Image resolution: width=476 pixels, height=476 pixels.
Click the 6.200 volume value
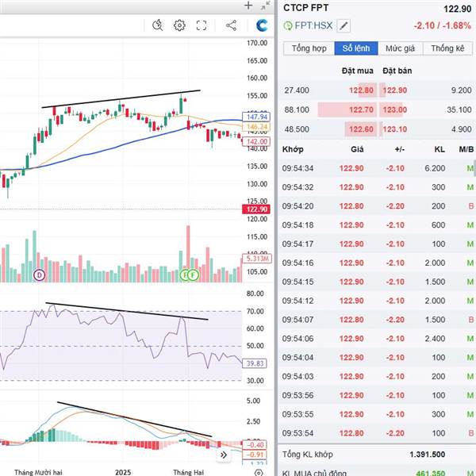click(x=435, y=168)
